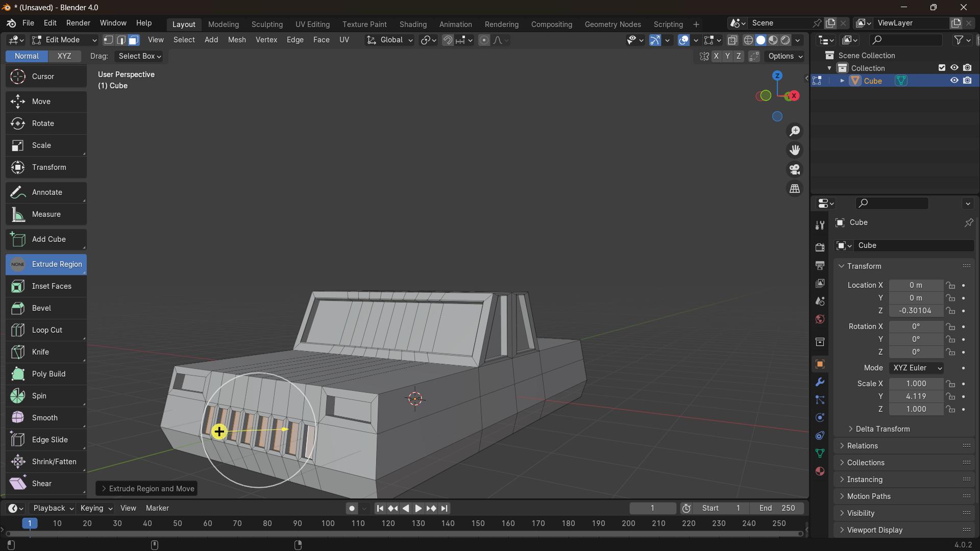The width and height of the screenshot is (980, 551).
Task: Click the zoom viewport magnifier icon
Action: click(795, 131)
